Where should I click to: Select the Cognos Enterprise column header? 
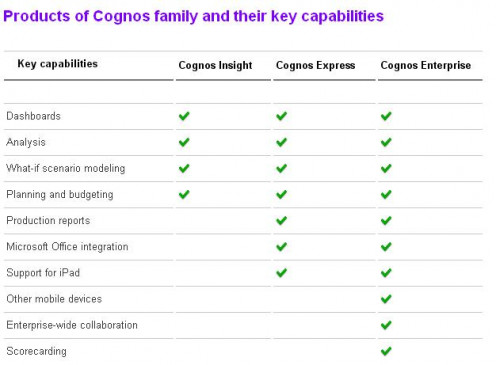426,65
